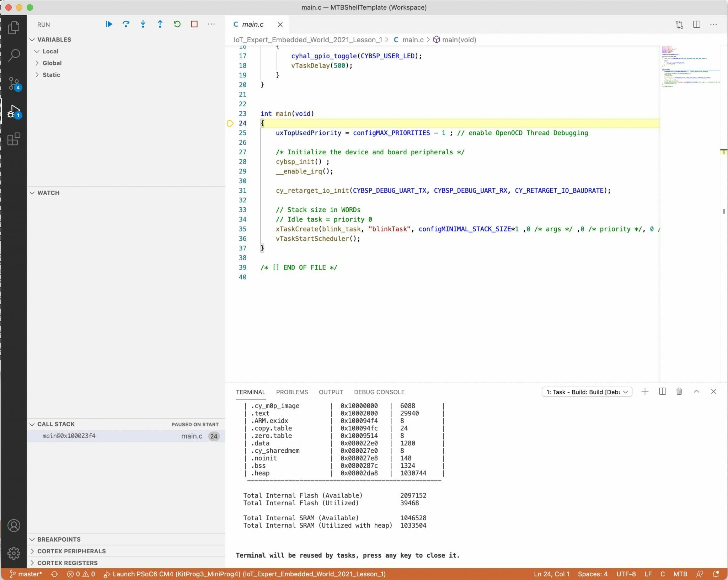Open the terminal task dropdown
The height and width of the screenshot is (580, 728).
(587, 392)
